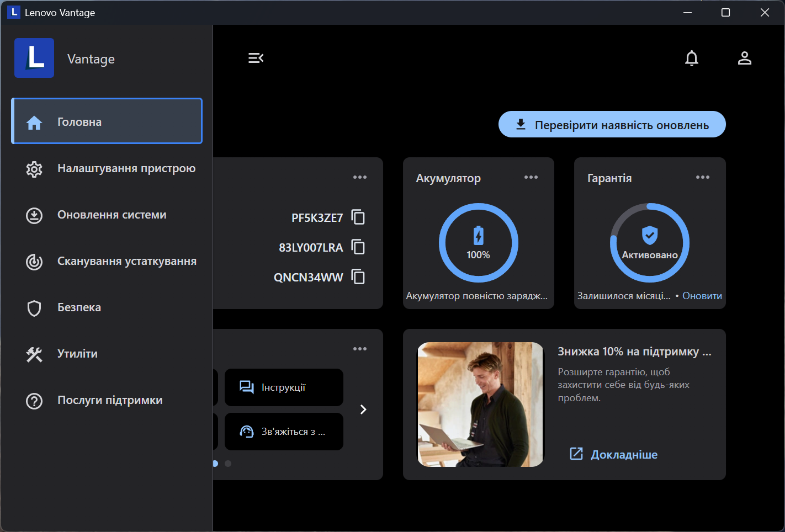Click the battery 100% charge ring
Viewport: 785px width, 532px height.
pos(479,243)
